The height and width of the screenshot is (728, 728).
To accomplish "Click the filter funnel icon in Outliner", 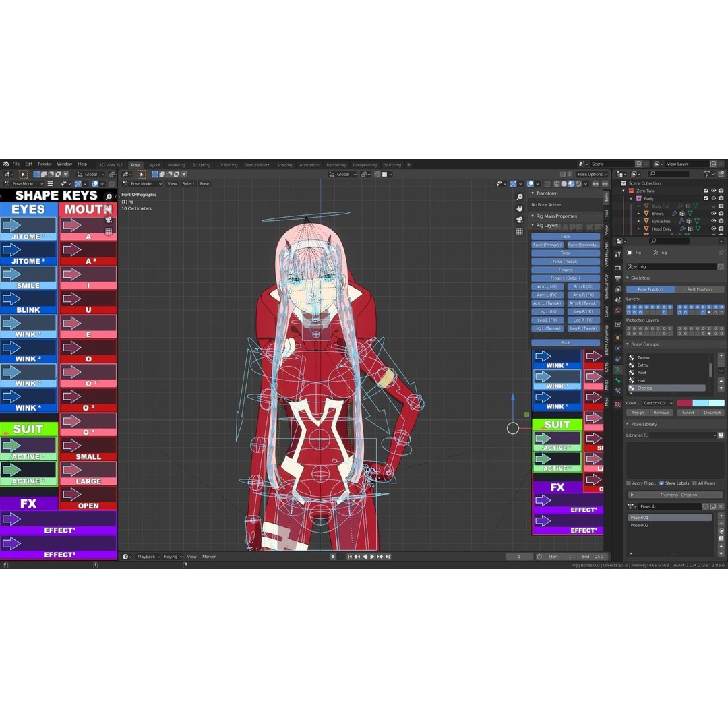I will click(707, 174).
